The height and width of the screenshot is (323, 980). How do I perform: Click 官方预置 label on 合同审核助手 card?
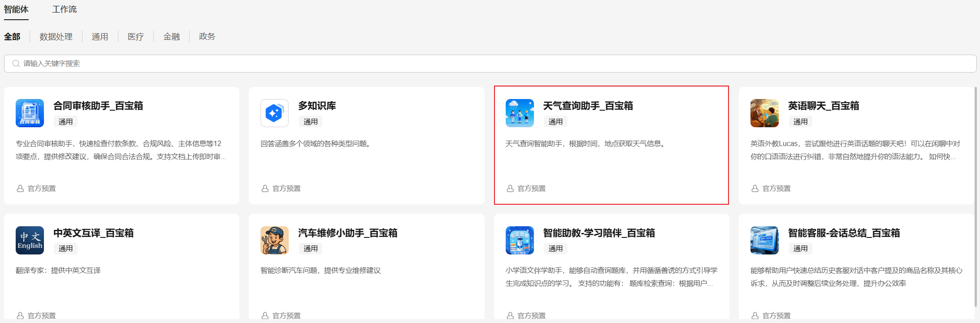point(42,189)
